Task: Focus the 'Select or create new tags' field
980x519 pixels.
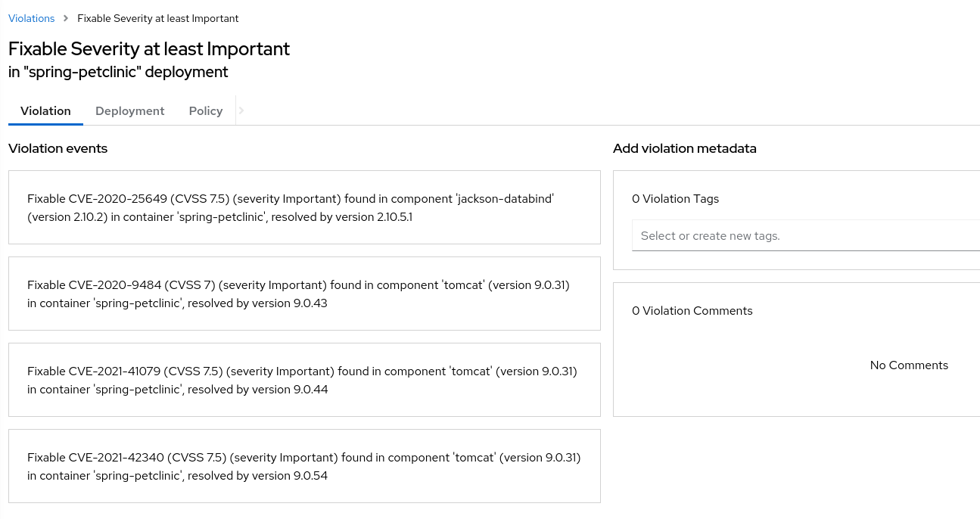Action: [x=806, y=235]
